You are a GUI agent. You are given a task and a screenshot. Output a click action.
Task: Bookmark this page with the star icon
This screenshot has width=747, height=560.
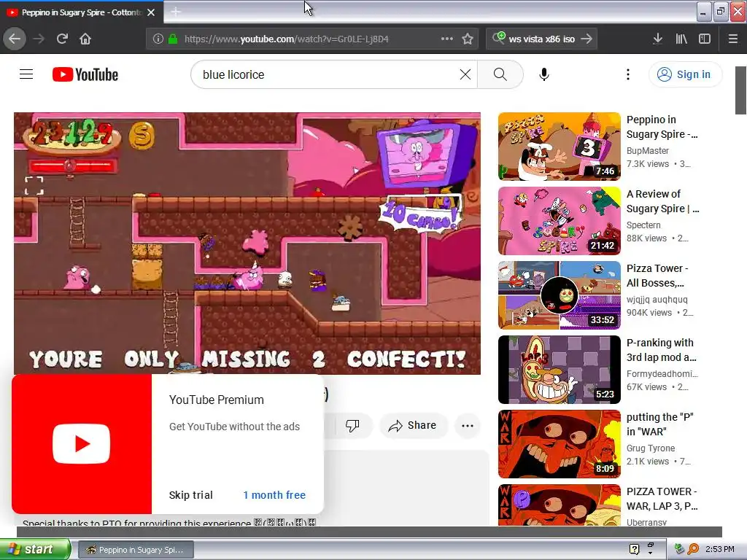[468, 39]
